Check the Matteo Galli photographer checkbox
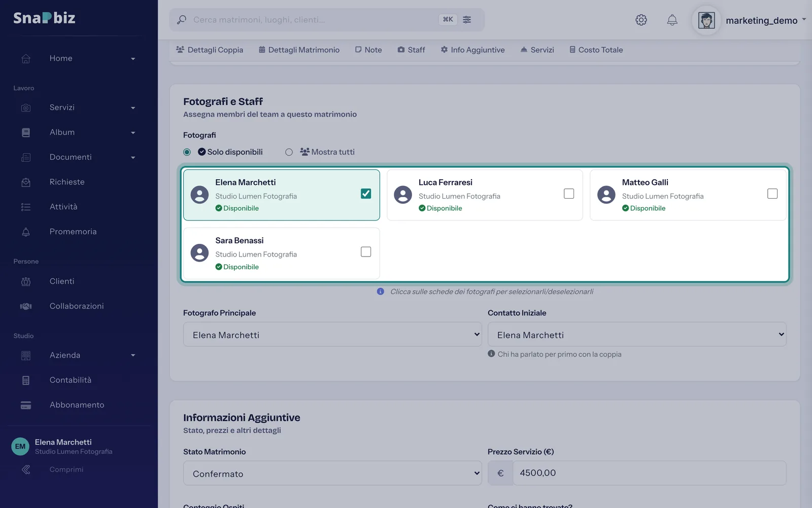Image resolution: width=812 pixels, height=508 pixels. 772,194
